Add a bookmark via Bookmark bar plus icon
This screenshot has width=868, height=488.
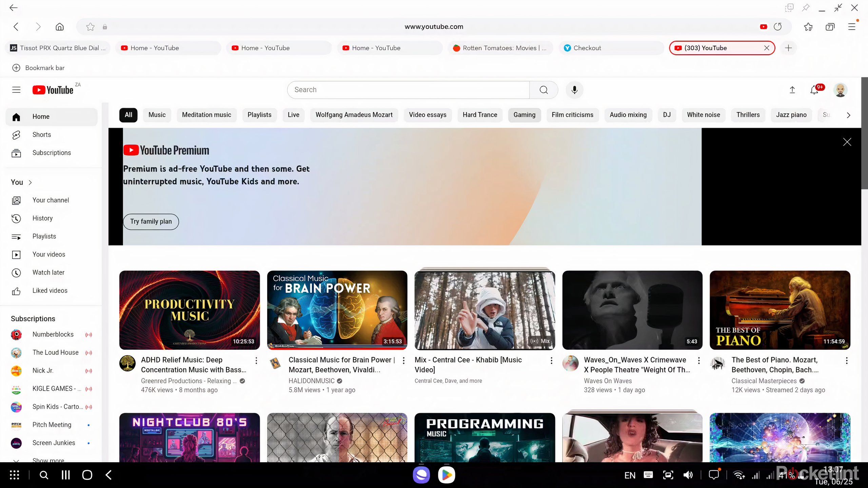(x=16, y=68)
